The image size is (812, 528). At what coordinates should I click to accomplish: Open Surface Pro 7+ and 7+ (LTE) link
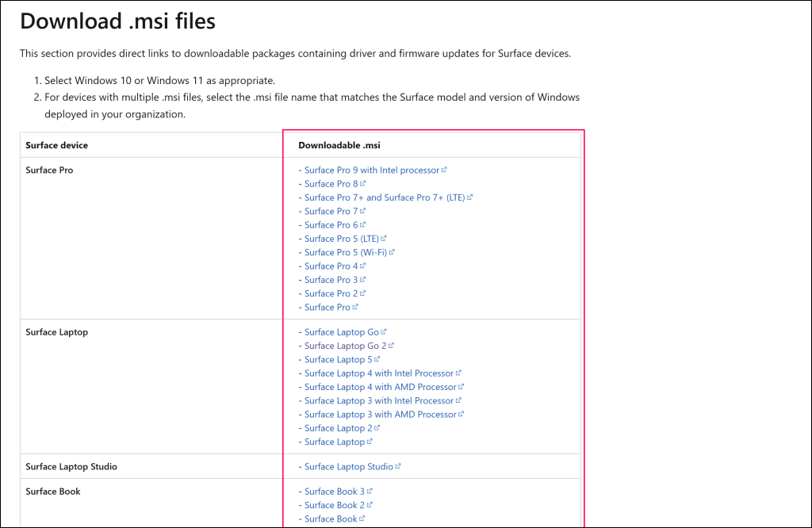click(384, 197)
